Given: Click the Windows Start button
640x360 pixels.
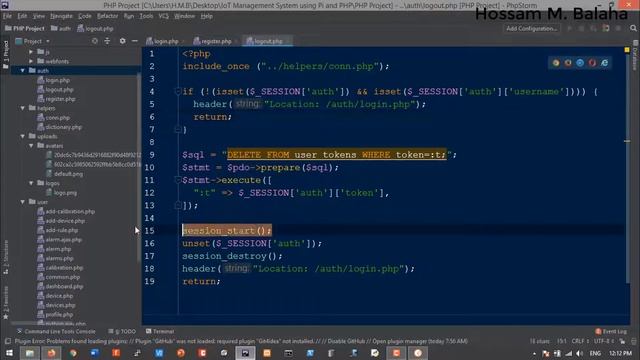Looking at the screenshot, I should click(9, 353).
